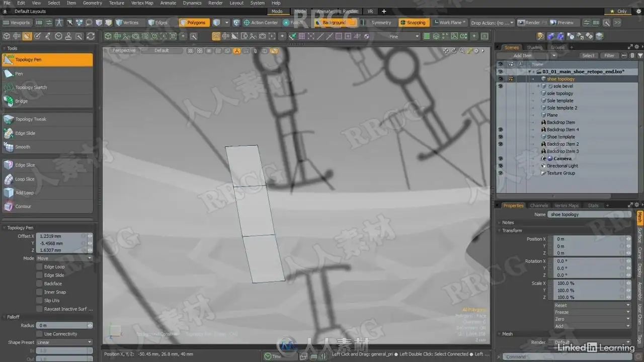Enable the Slip UVs checkbox
Viewport: 644px width, 362px height.
(x=39, y=301)
